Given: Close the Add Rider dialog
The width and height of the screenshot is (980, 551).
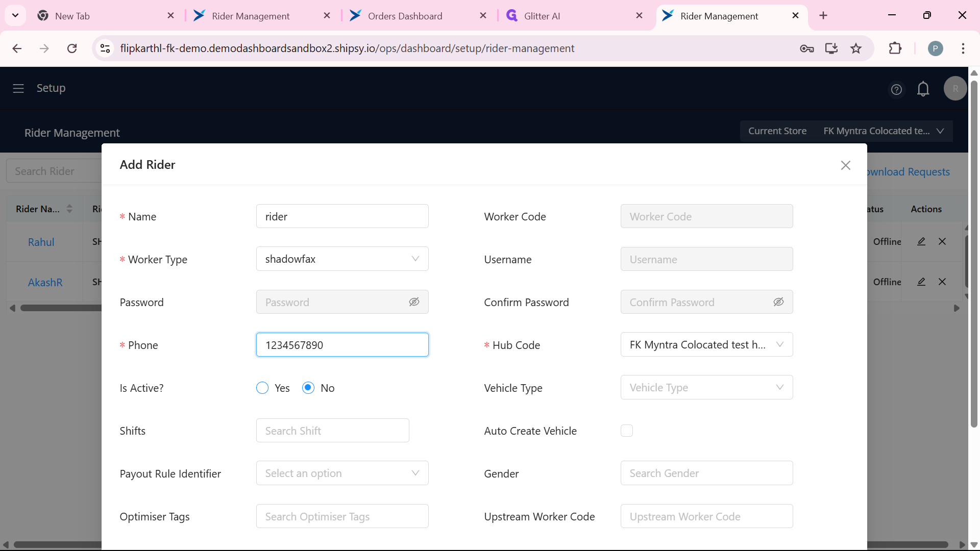Looking at the screenshot, I should click(845, 165).
